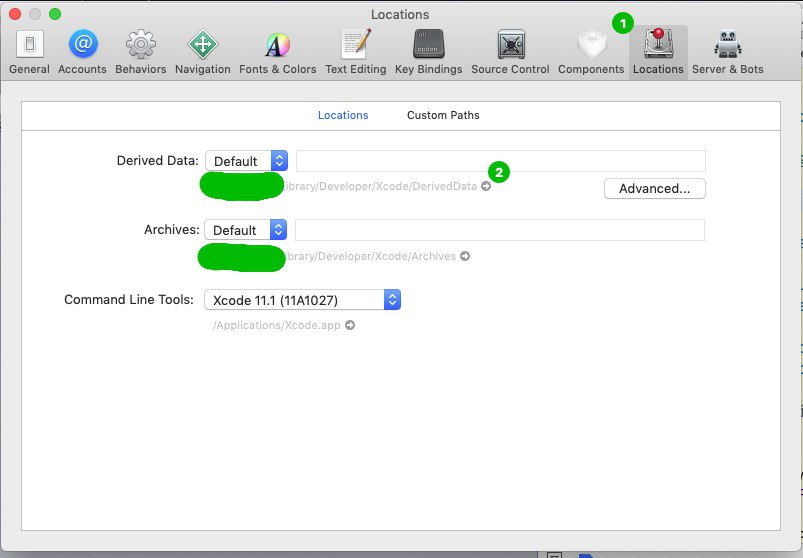Switch to the Custom Paths tab
The height and width of the screenshot is (558, 803).
(443, 115)
